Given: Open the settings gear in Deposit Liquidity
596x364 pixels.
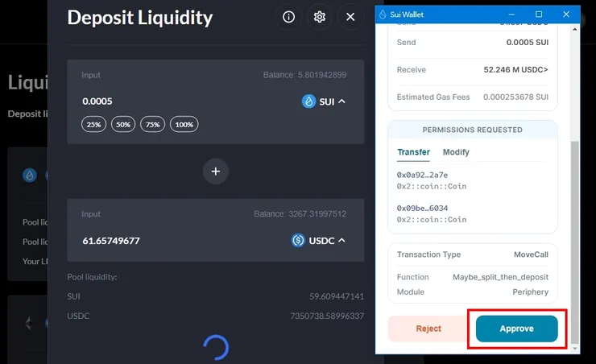Looking at the screenshot, I should [319, 17].
